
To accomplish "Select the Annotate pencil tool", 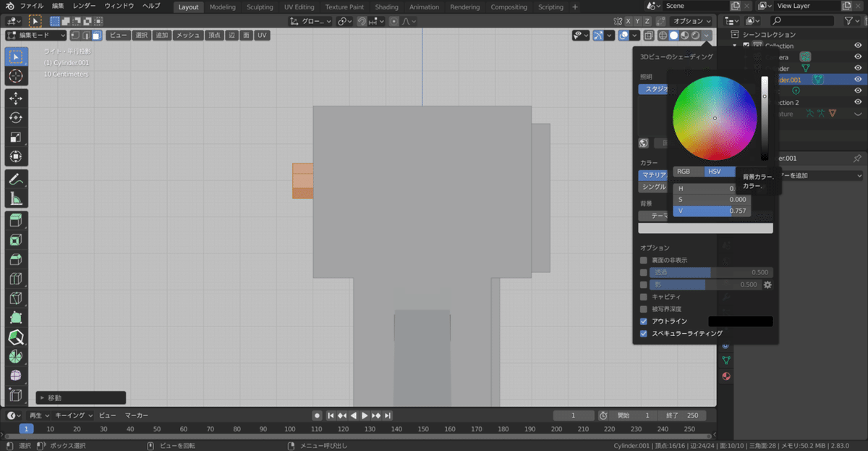I will pyautogui.click(x=16, y=179).
